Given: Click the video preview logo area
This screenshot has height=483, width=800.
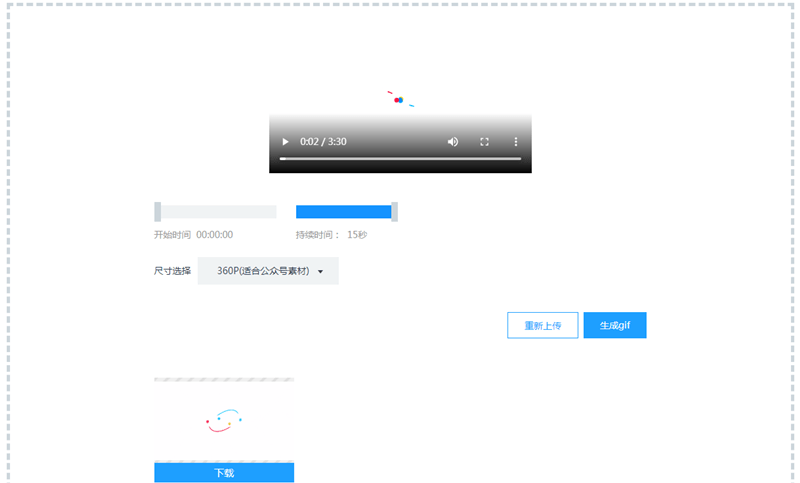Looking at the screenshot, I should tap(400, 100).
